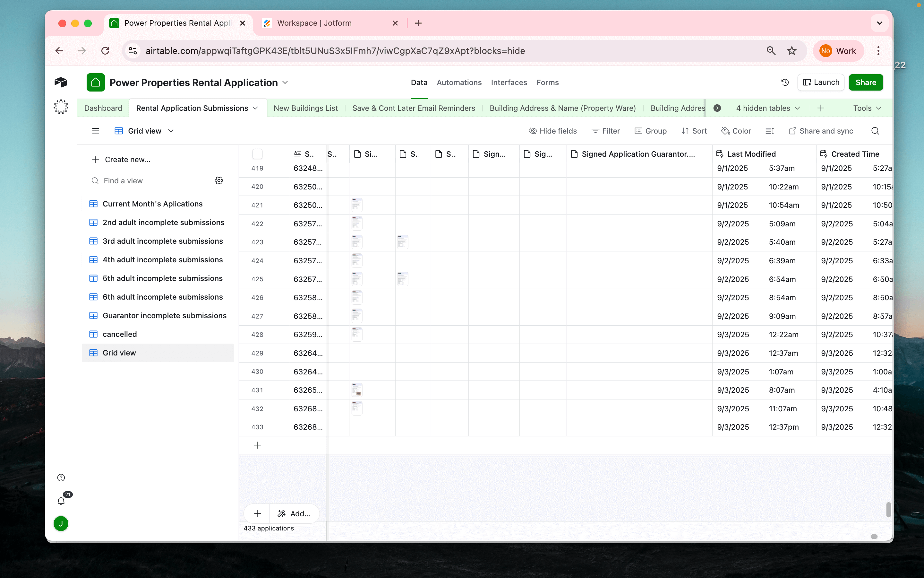Open site information icon in address bar
Viewport: 924px width, 578px height.
[133, 51]
